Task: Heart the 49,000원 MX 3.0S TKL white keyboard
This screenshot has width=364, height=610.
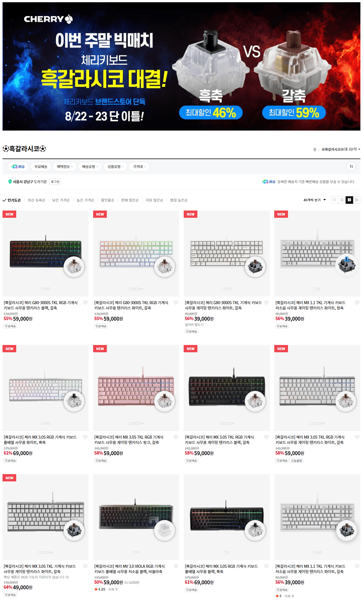Action: (x=85, y=566)
